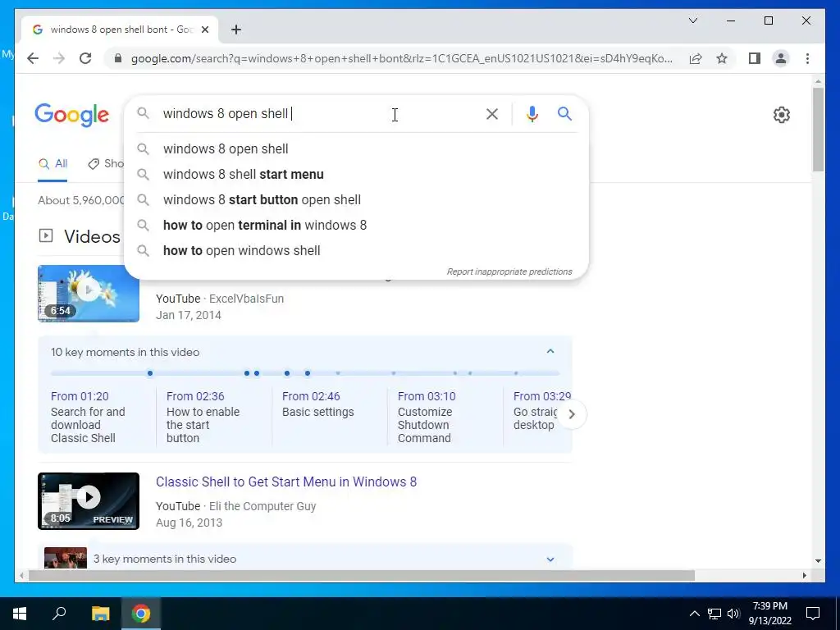Jump to key moment 'From 02:36'
Viewport: 840px width, 630px height.
click(x=195, y=396)
